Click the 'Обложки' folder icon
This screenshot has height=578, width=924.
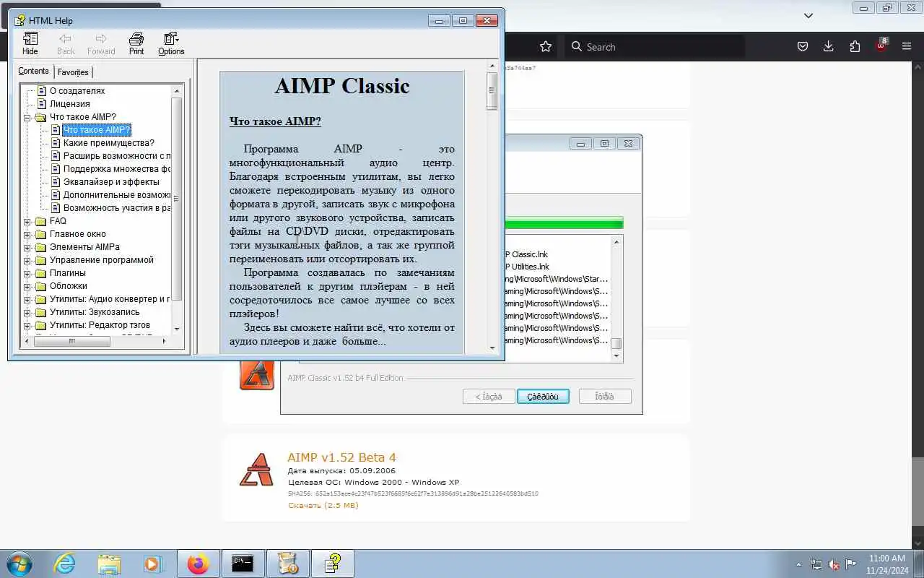pos(40,286)
